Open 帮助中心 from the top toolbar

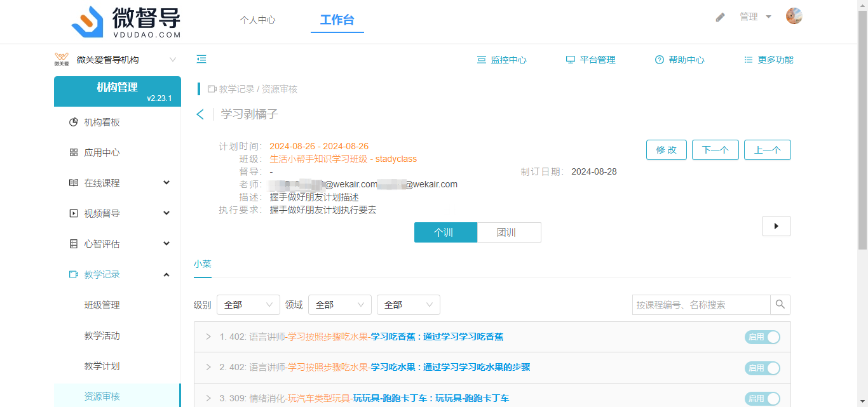tap(679, 60)
